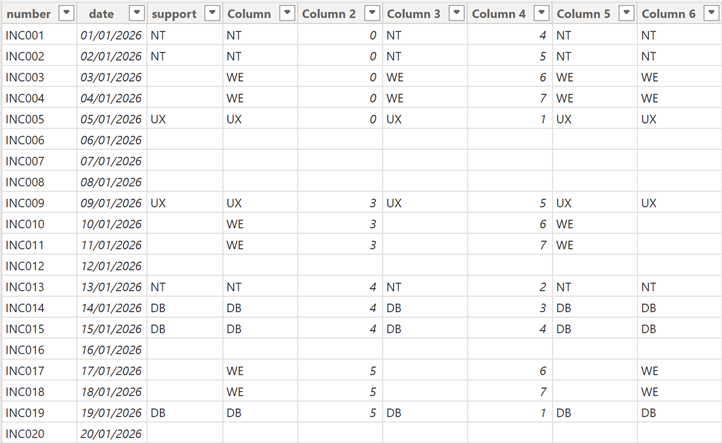
Task: Click the Column 2 value for INC013
Action: click(339, 287)
